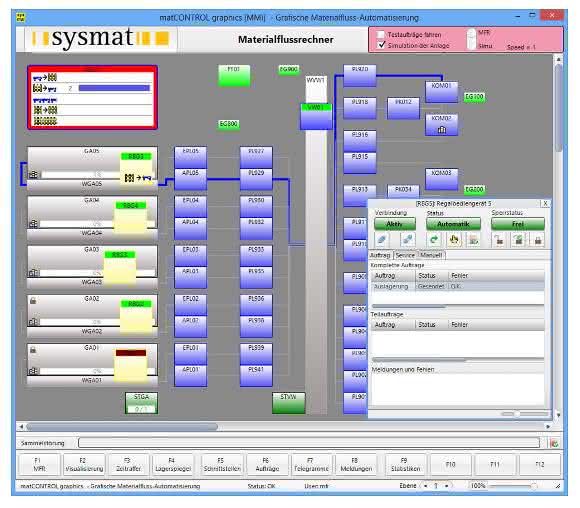Open F5 Schnittstellen
The height and width of the screenshot is (508, 580).
point(222,464)
